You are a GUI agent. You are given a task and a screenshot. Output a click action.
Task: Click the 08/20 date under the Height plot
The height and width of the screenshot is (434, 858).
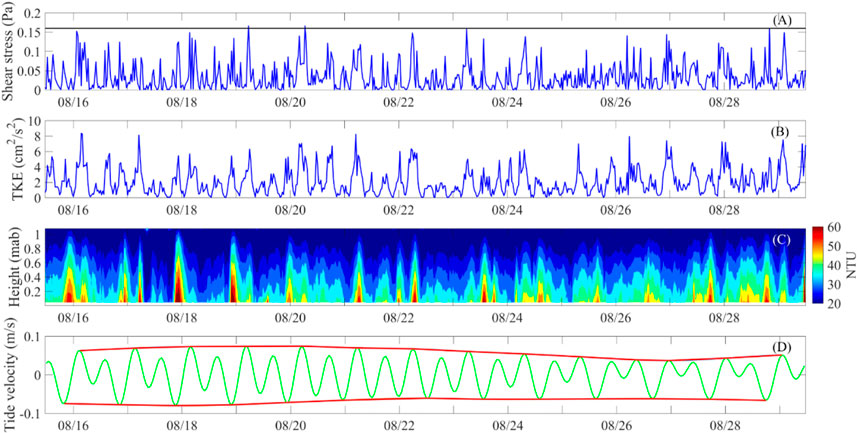[291, 317]
